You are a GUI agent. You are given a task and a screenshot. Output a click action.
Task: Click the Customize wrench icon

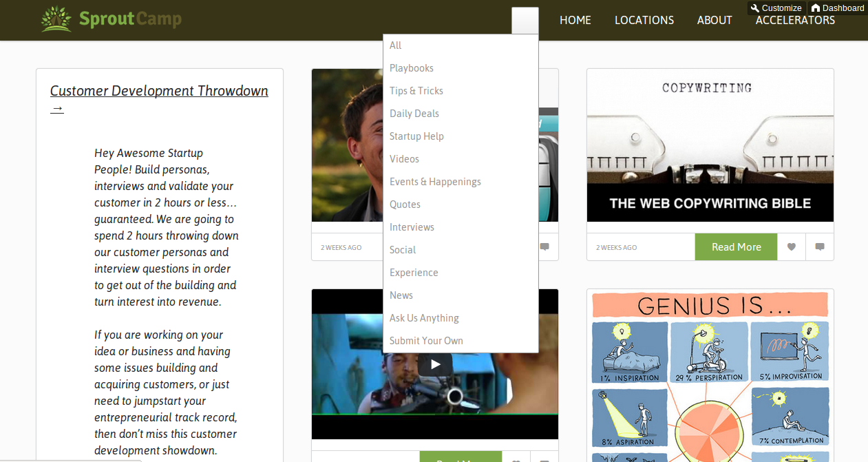tap(755, 8)
